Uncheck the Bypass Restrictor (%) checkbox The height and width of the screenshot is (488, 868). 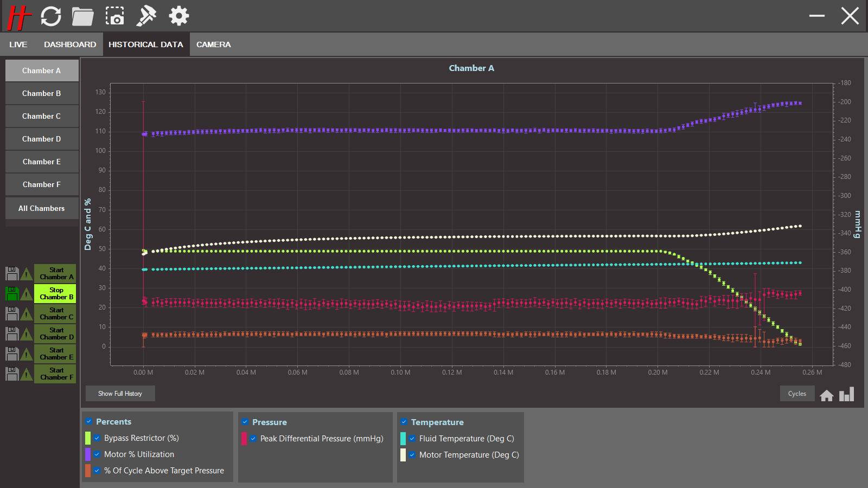[97, 438]
